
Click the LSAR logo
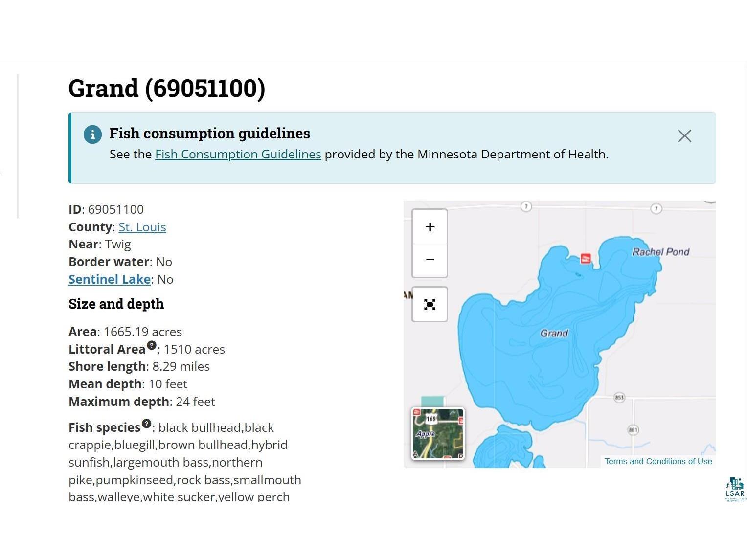tap(735, 489)
